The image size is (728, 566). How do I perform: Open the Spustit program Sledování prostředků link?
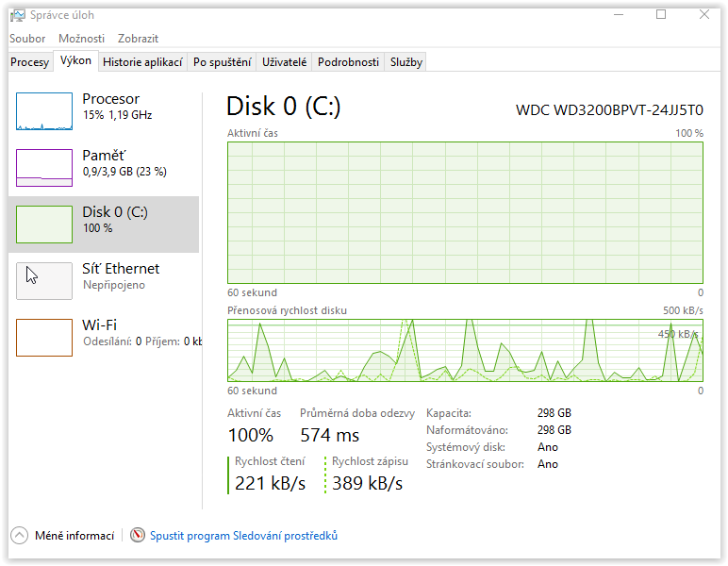point(244,536)
